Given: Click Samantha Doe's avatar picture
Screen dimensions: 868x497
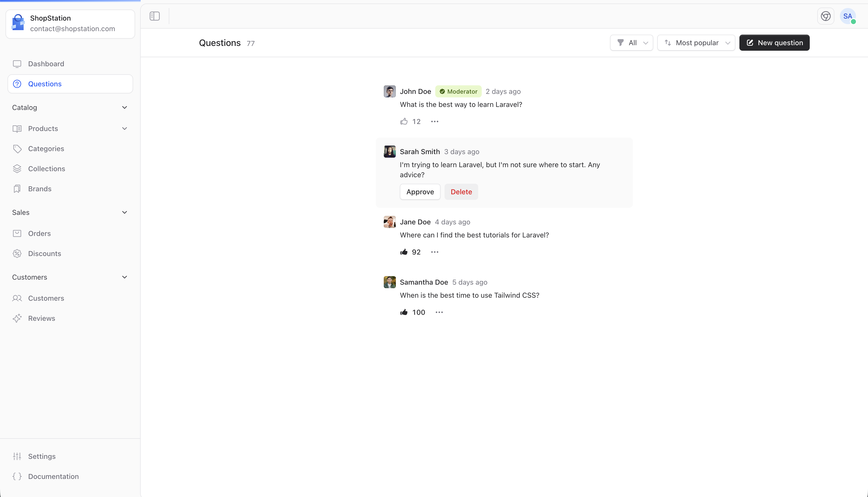Looking at the screenshot, I should pos(390,282).
